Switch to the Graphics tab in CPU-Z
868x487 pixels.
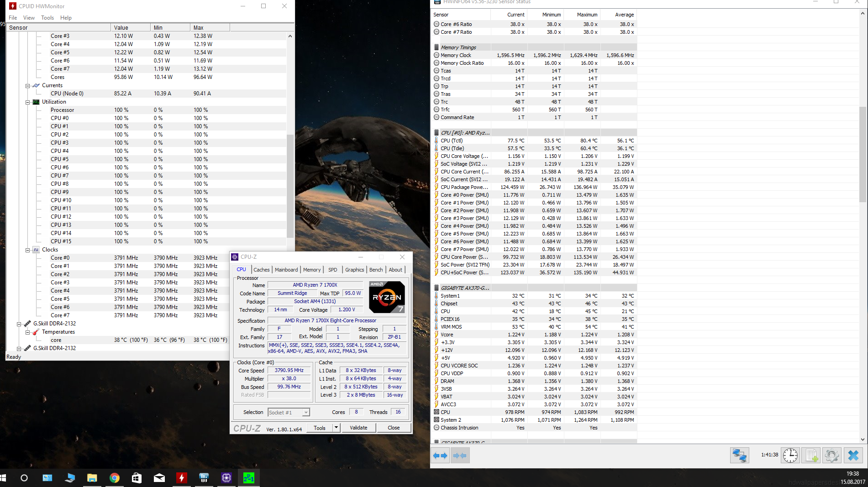[x=355, y=270]
